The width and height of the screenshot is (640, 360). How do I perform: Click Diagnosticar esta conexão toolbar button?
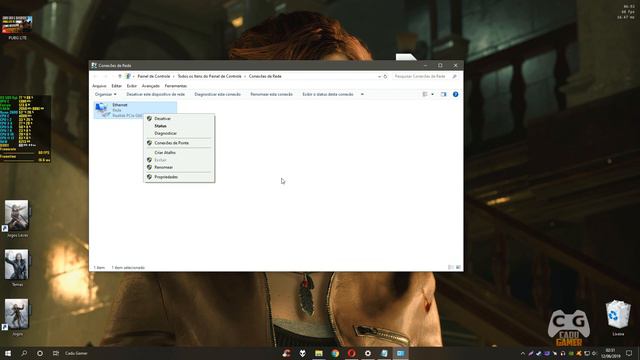tap(218, 94)
